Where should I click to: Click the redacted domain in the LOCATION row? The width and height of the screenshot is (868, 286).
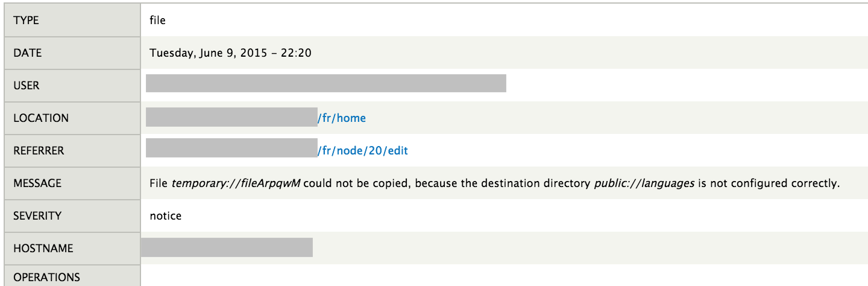pyautogui.click(x=231, y=117)
